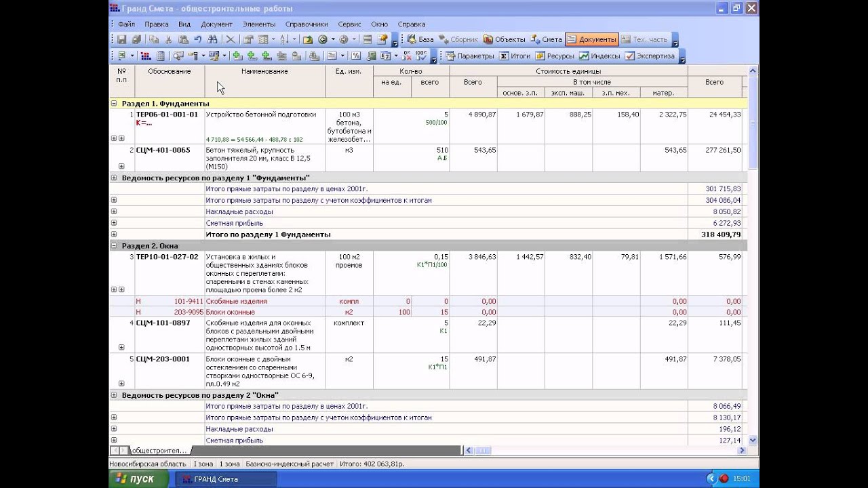Click the table layout icon in top toolbar
The height and width of the screenshot is (488, 868).
click(x=263, y=40)
